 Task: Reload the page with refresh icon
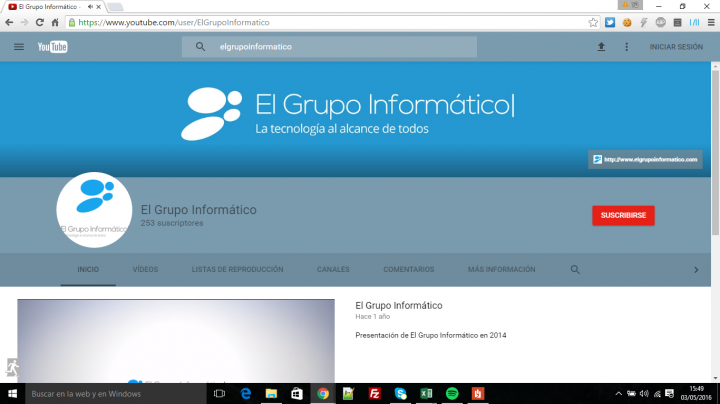39,22
